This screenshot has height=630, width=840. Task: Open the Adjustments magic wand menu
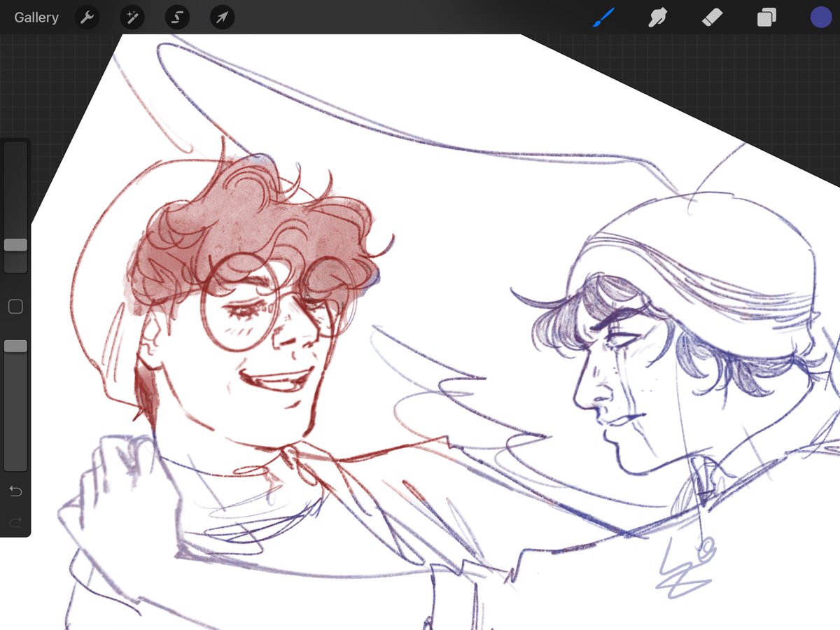point(132,17)
